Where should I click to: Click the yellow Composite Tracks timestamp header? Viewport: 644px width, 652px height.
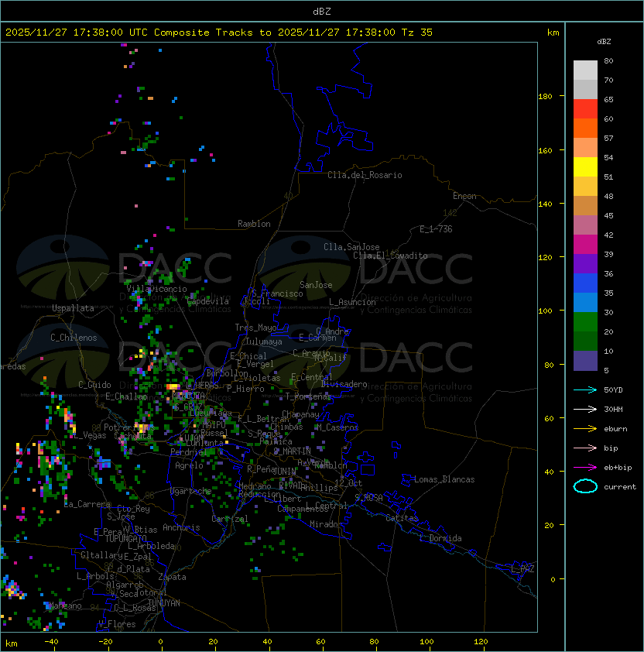click(219, 33)
